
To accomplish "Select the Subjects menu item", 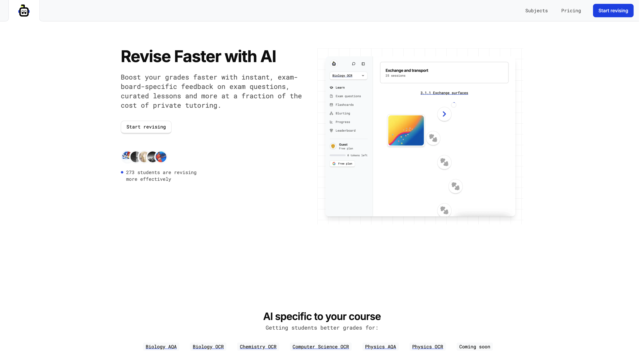I will pyautogui.click(x=536, y=11).
